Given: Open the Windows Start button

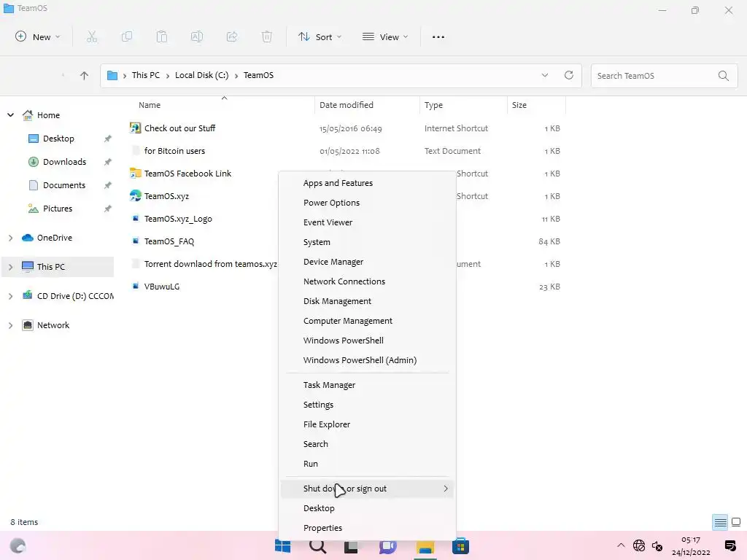Looking at the screenshot, I should tap(283, 546).
